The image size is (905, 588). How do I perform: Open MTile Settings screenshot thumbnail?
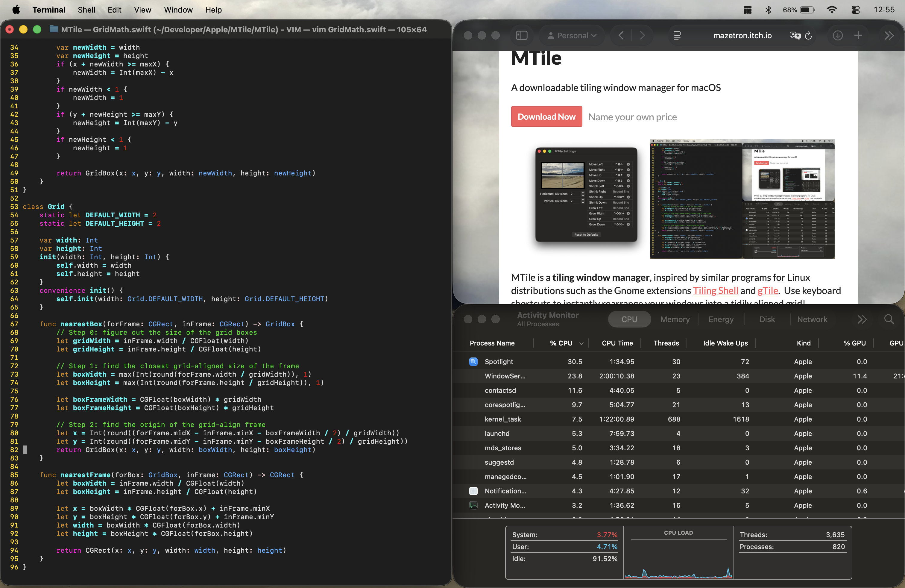pyautogui.click(x=586, y=194)
